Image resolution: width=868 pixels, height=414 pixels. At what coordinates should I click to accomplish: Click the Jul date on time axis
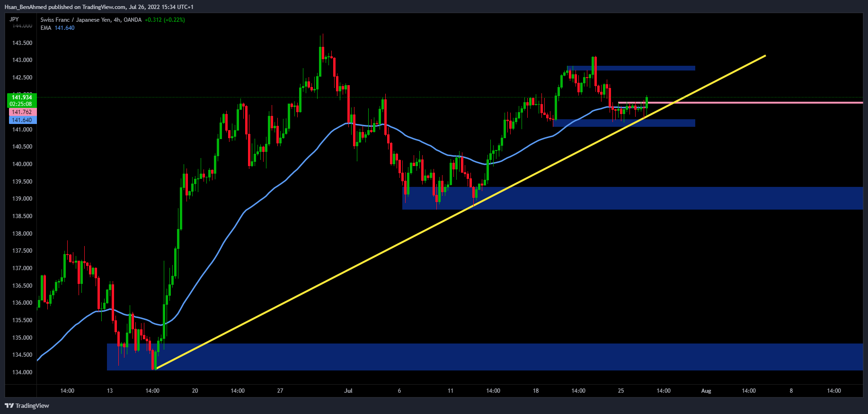tap(348, 391)
